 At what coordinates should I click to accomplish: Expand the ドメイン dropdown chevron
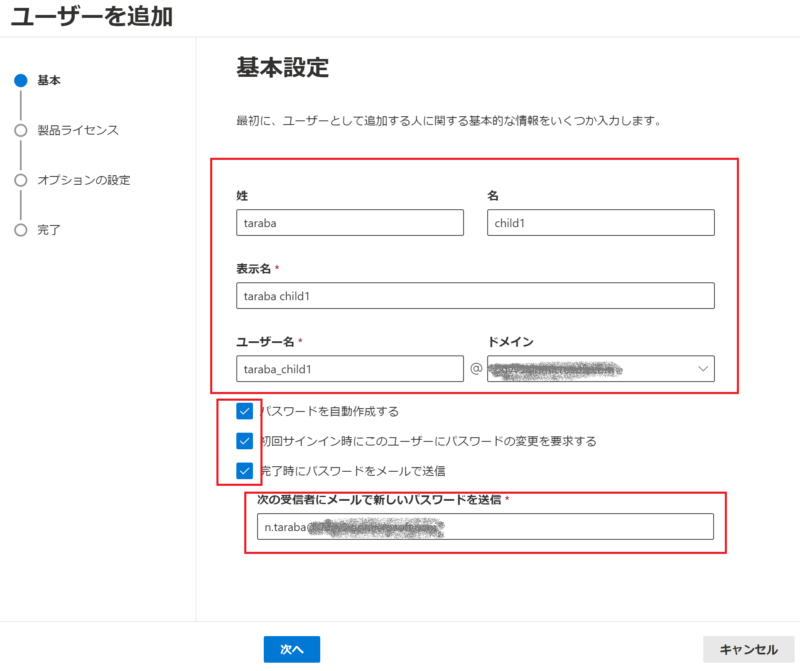[x=700, y=369]
